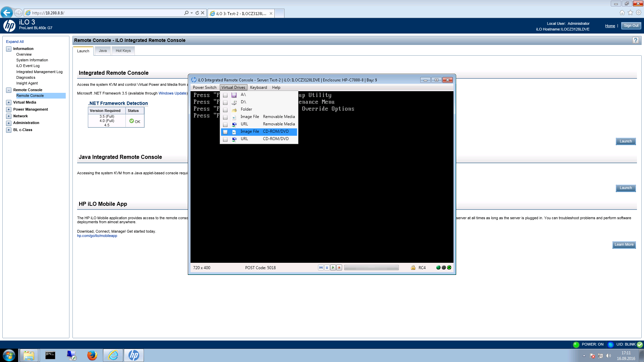Screen dimensions: 644x362
Task: Toggle checkbox for A:\ drive
Action: coord(225,95)
